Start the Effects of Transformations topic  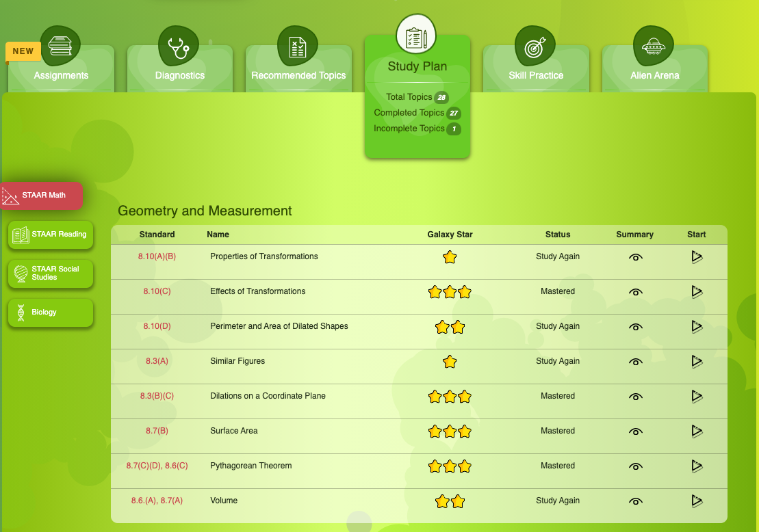(x=697, y=291)
